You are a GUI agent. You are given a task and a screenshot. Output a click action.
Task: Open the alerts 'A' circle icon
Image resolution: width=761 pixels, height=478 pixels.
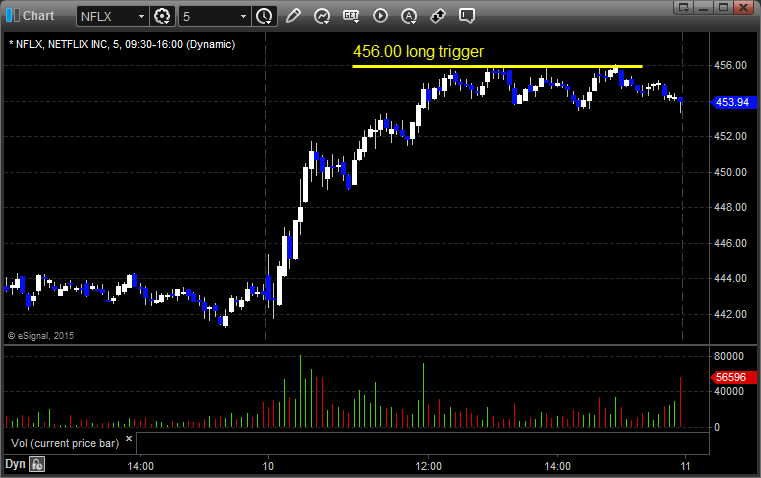(409, 16)
